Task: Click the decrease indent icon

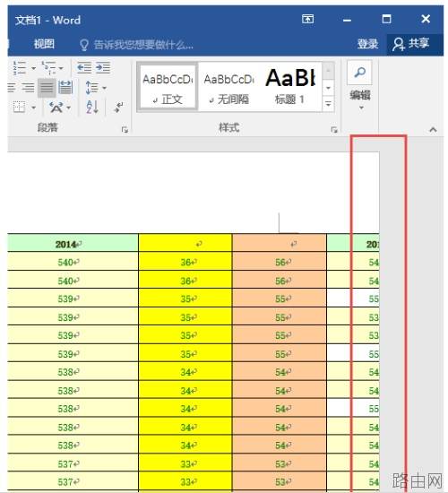Action: click(x=84, y=67)
